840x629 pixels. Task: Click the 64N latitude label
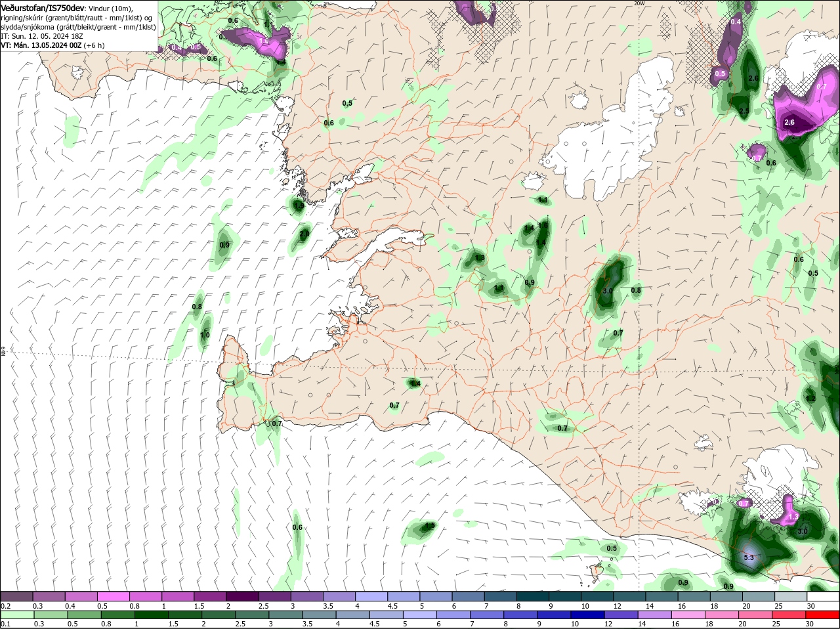click(3, 352)
